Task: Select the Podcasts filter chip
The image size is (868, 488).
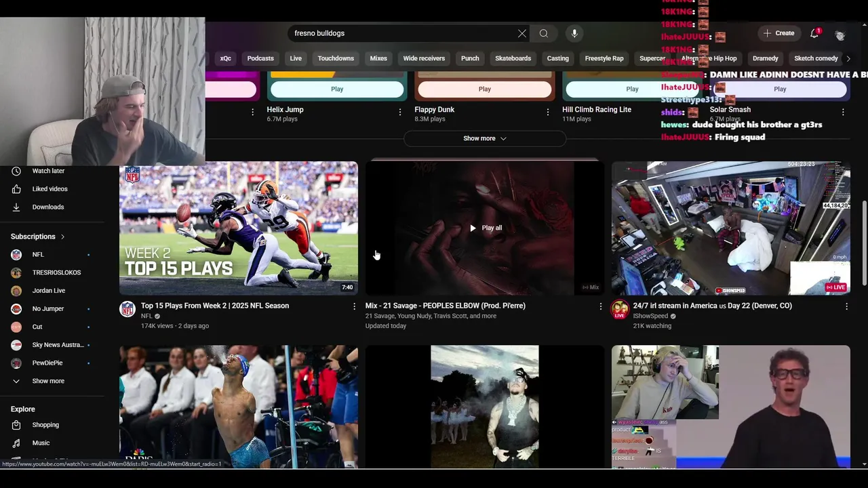Action: click(x=260, y=58)
